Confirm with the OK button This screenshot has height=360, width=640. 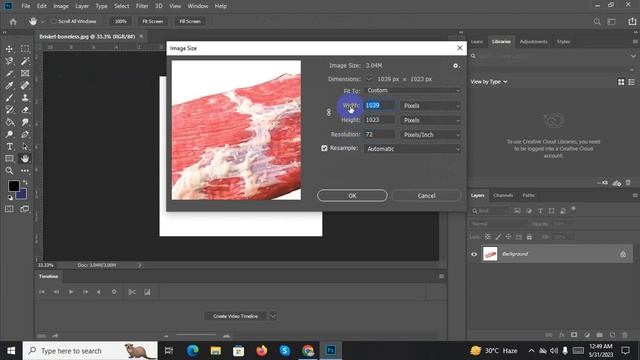[x=352, y=196]
